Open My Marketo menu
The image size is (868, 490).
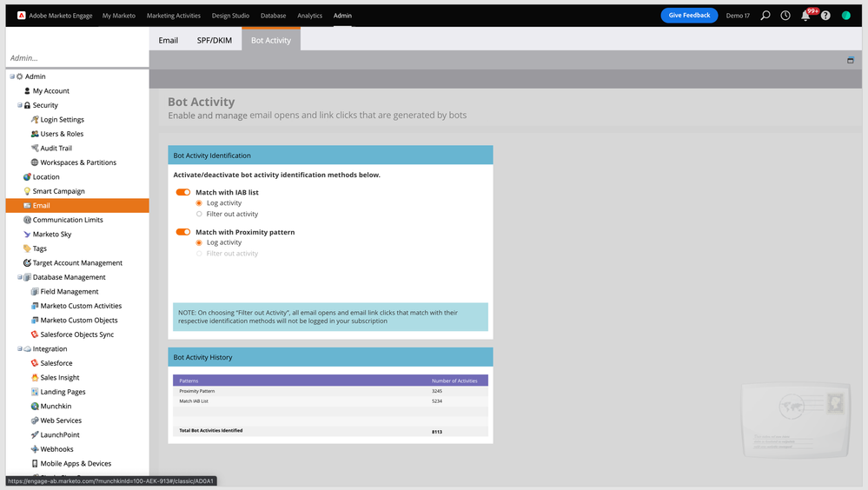pyautogui.click(x=119, y=16)
